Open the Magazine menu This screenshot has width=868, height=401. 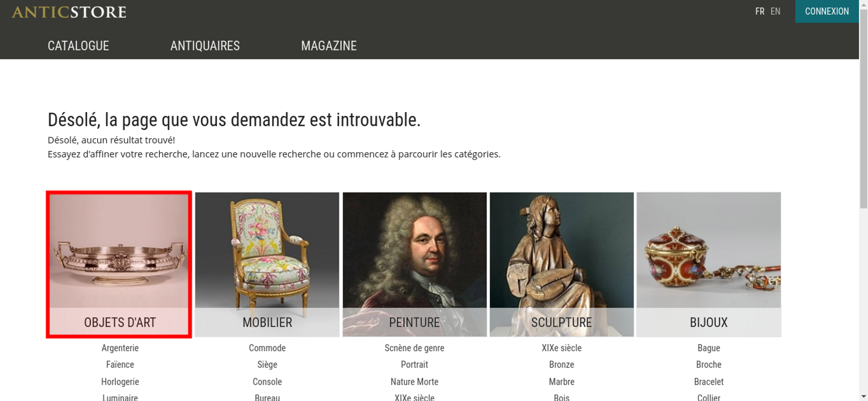(329, 46)
